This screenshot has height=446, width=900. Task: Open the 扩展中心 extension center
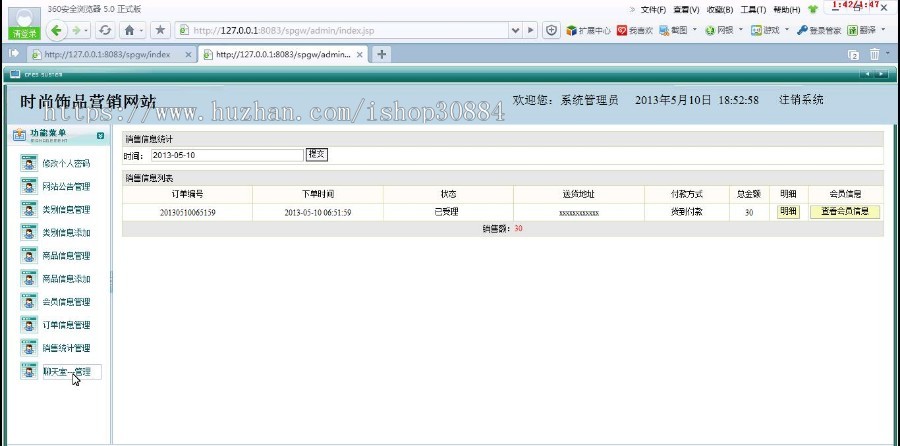588,30
